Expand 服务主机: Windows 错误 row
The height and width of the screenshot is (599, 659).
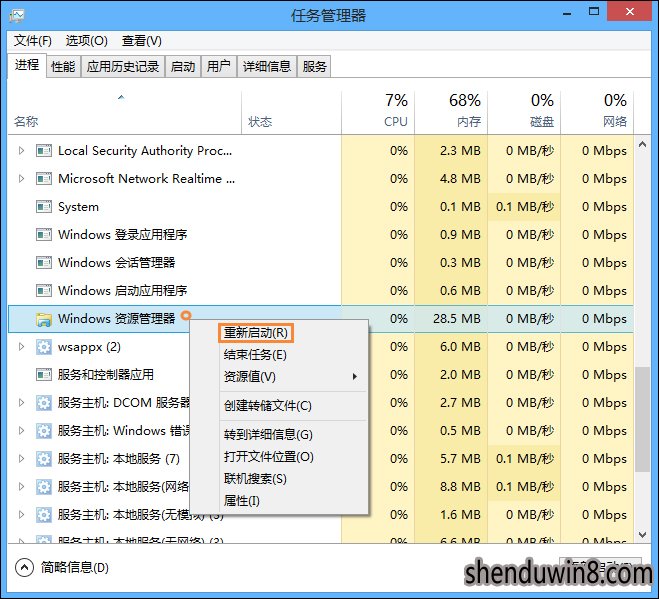(21, 430)
